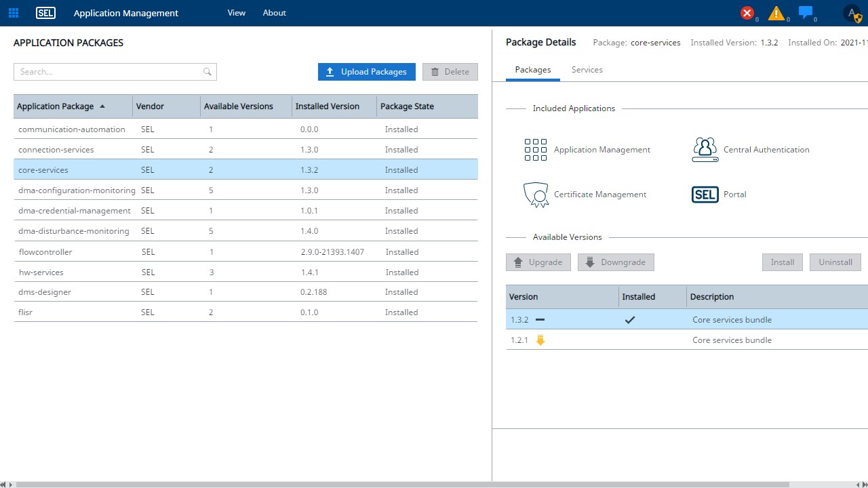Select the dma-disturbance-monitoring package row
The width and height of the screenshot is (868, 488).
point(245,231)
